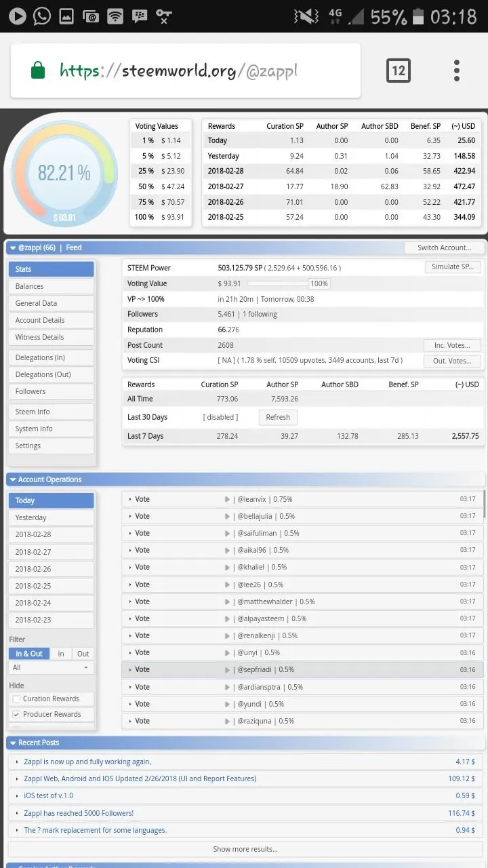Click the steemworld.org URL address bar
This screenshot has width=488, height=868.
tap(186, 71)
